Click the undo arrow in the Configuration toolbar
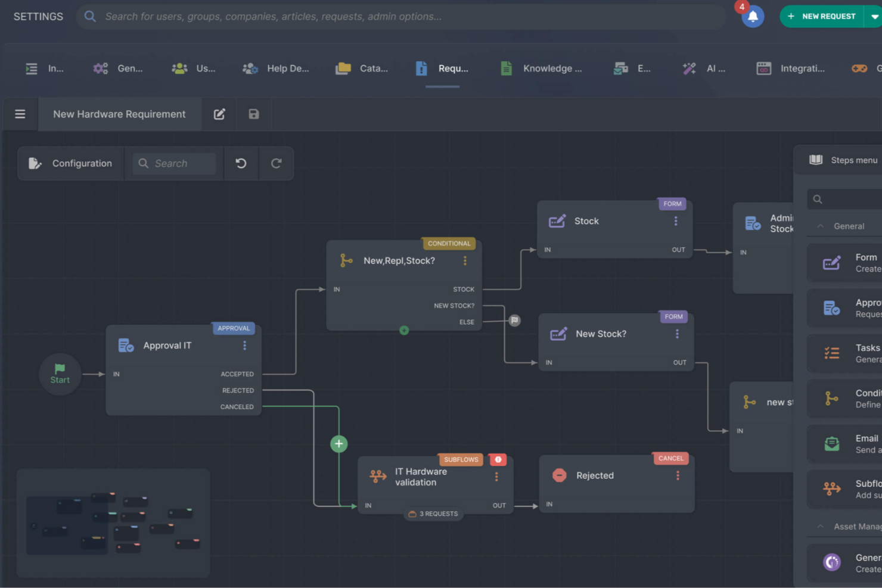The width and height of the screenshot is (882, 588). click(x=241, y=163)
